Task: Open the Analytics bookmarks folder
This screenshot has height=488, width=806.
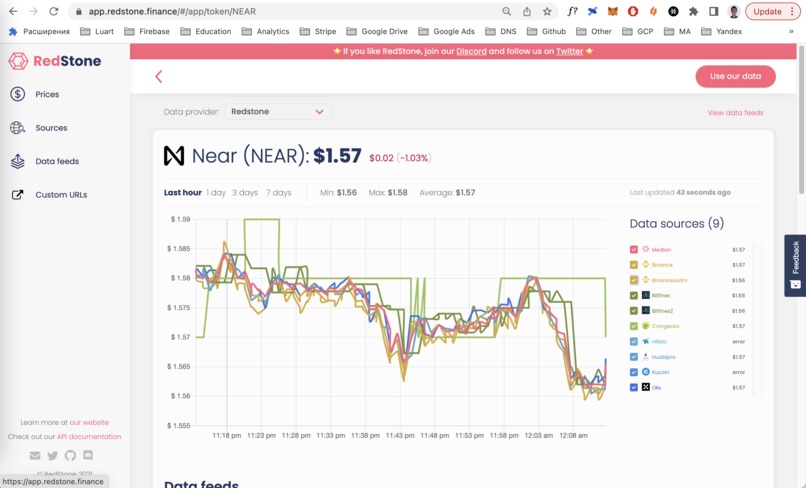Action: click(x=265, y=31)
